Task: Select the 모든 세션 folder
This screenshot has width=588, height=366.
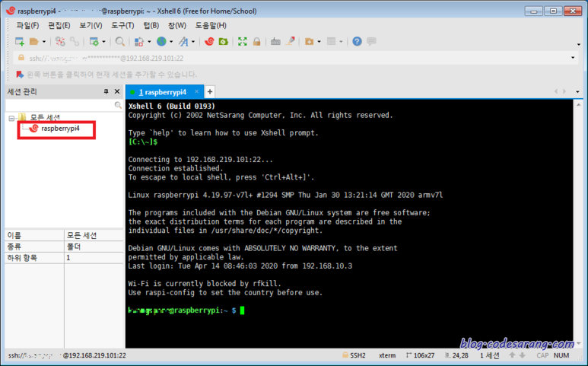Action: pyautogui.click(x=45, y=118)
